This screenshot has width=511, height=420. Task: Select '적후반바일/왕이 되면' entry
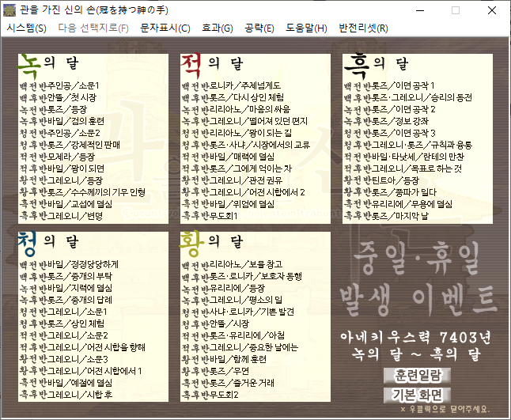point(62,168)
